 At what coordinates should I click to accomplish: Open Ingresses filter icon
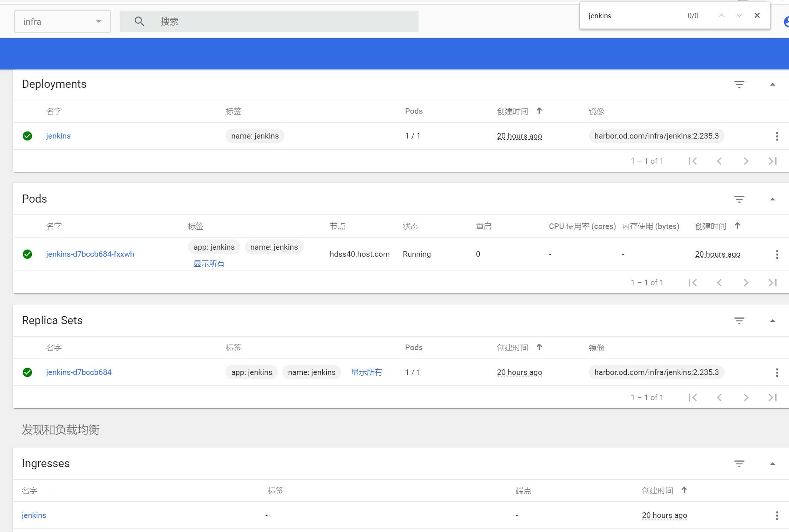click(739, 464)
